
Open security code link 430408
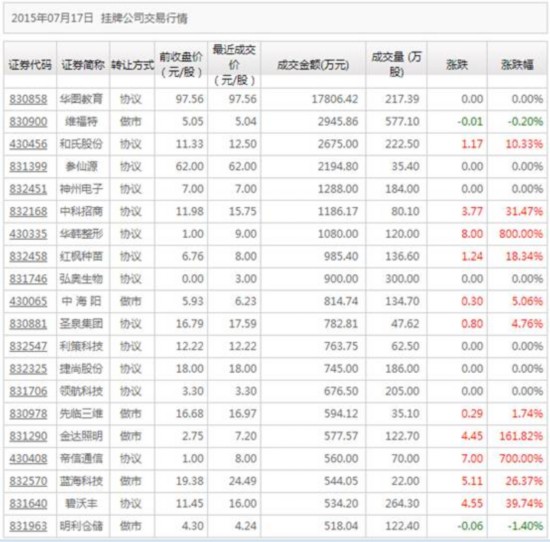point(28,459)
